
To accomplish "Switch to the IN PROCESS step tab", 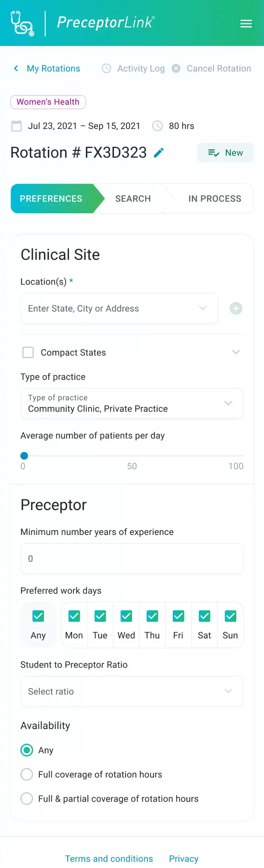I will pyautogui.click(x=214, y=198).
